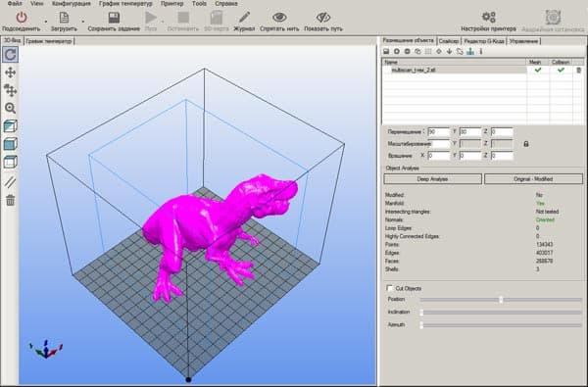
Task: Click the remove object minus icon
Action: [x=407, y=51]
